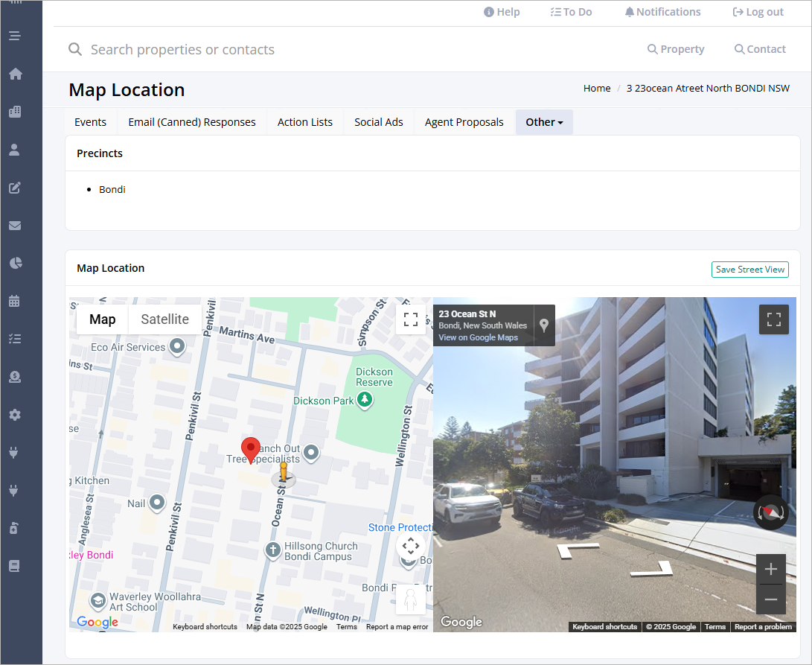This screenshot has height=665, width=812.
Task: Toggle fullscreen view on the map
Action: [x=411, y=319]
